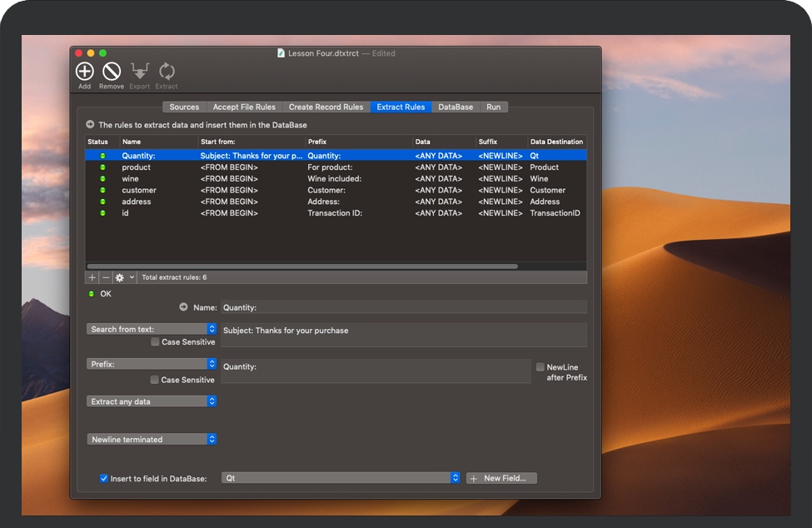Switch to the DataBase tab

pos(455,107)
